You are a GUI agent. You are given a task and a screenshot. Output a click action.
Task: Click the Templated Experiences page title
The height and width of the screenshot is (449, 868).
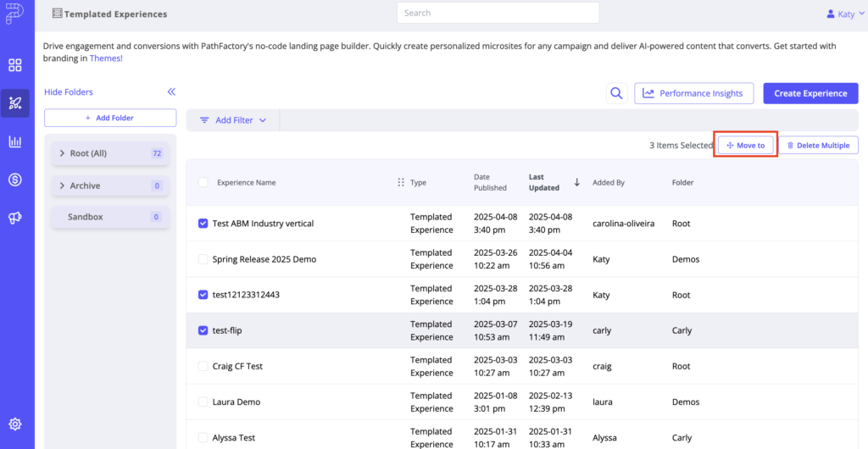[115, 14]
